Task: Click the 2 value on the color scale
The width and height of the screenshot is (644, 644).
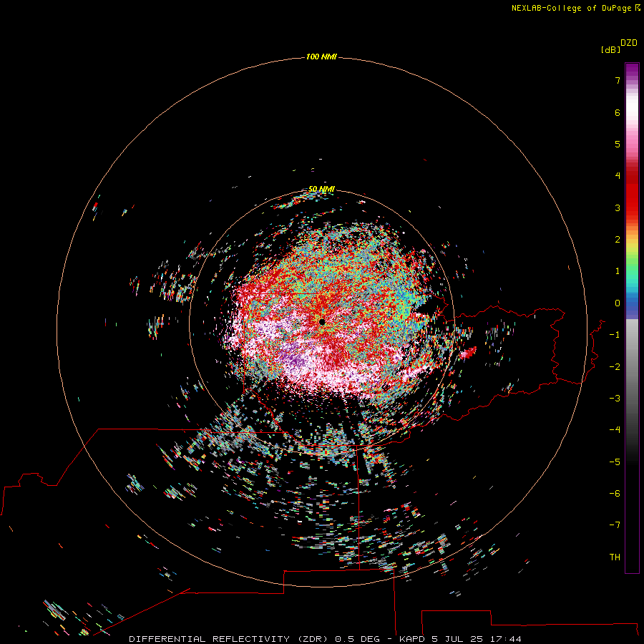Action: click(x=618, y=240)
